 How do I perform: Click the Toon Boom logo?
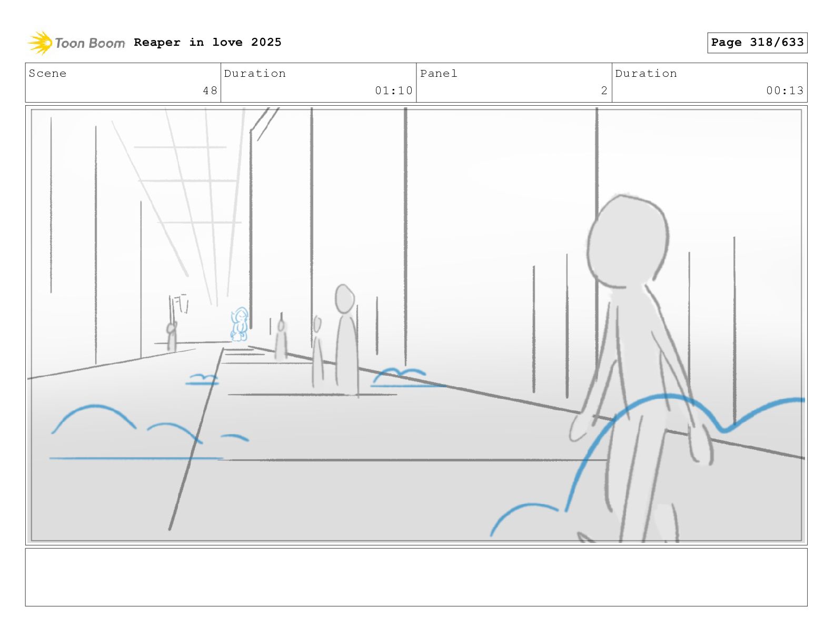pyautogui.click(x=76, y=43)
